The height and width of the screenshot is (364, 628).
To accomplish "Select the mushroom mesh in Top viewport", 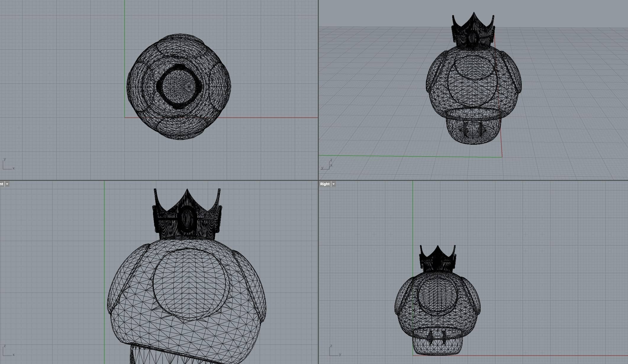I will [179, 87].
